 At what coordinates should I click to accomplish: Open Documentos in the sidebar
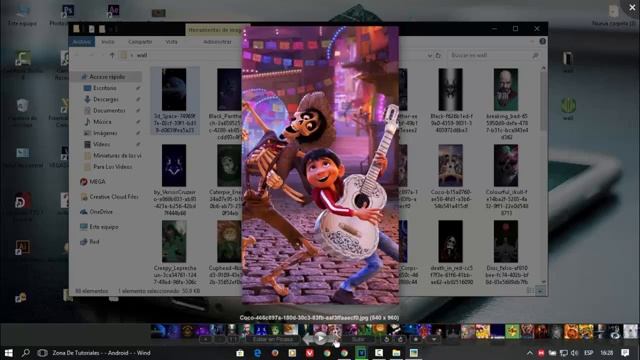109,110
